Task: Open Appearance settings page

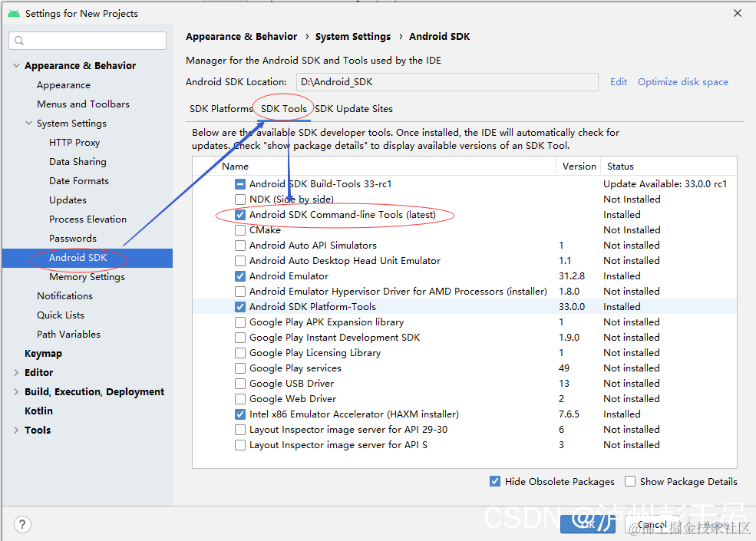Action: click(x=64, y=85)
